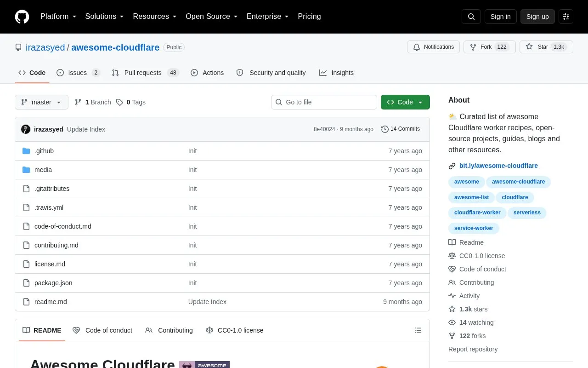This screenshot has width=588, height=368.
Task: Select the serverless topic tag
Action: pos(527,213)
